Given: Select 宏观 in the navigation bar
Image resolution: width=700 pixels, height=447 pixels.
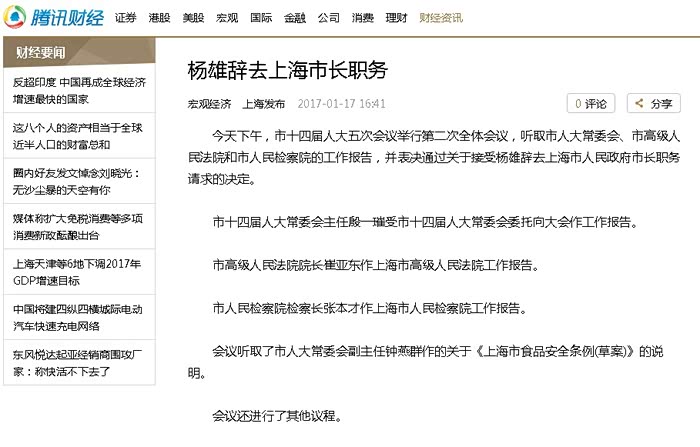Looking at the screenshot, I should 228,18.
